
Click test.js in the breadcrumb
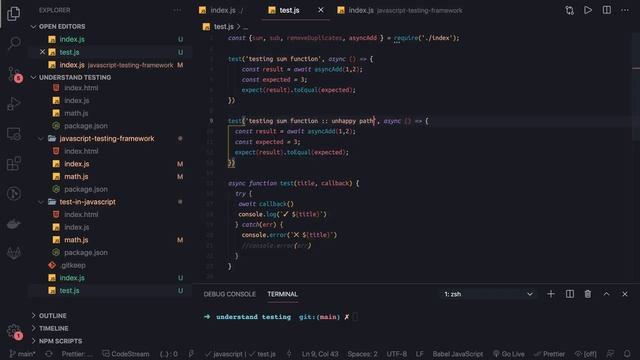224,27
